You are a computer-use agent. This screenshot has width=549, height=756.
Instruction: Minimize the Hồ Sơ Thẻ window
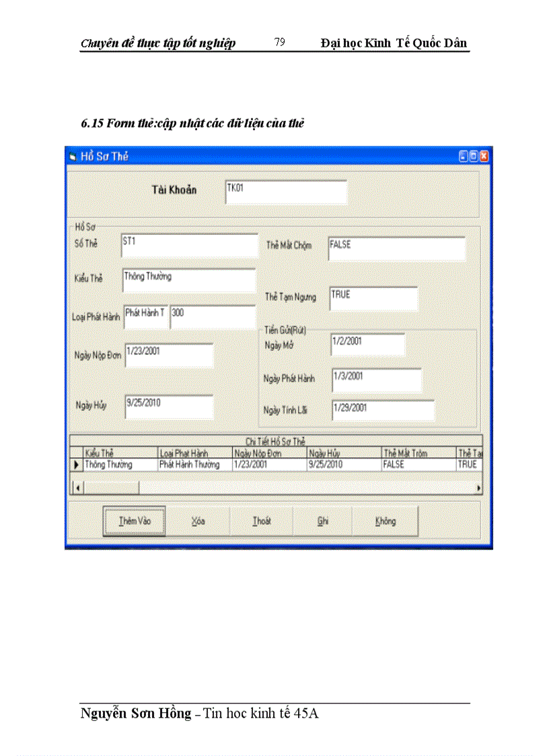[x=464, y=155]
